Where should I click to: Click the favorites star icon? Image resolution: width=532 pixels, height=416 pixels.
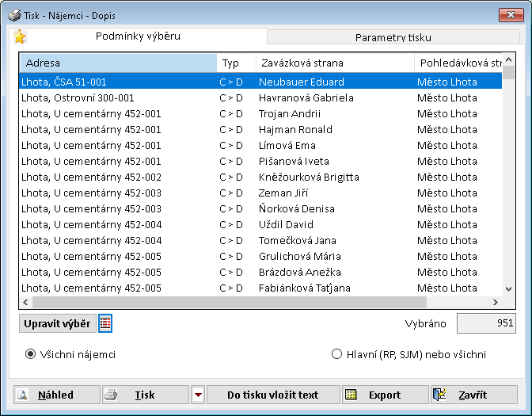[x=20, y=36]
